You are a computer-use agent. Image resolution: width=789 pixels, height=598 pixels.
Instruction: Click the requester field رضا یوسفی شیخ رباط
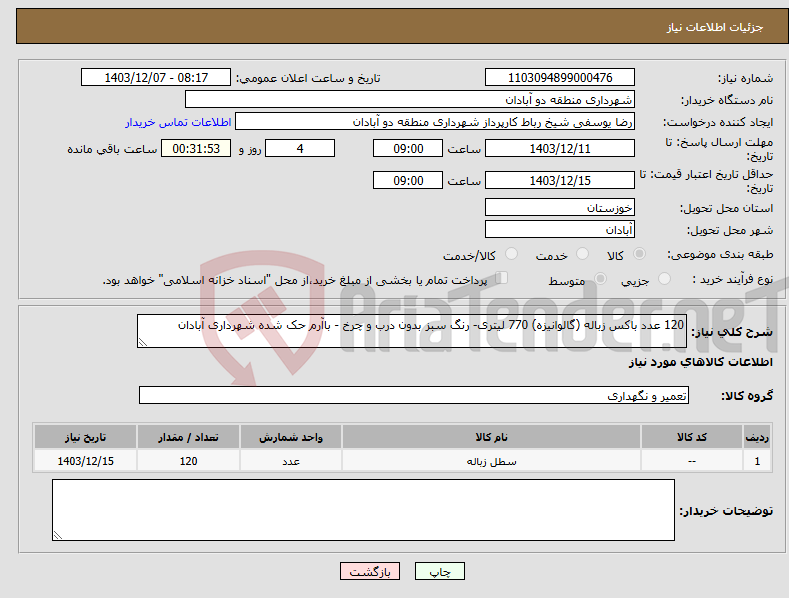coord(435,122)
